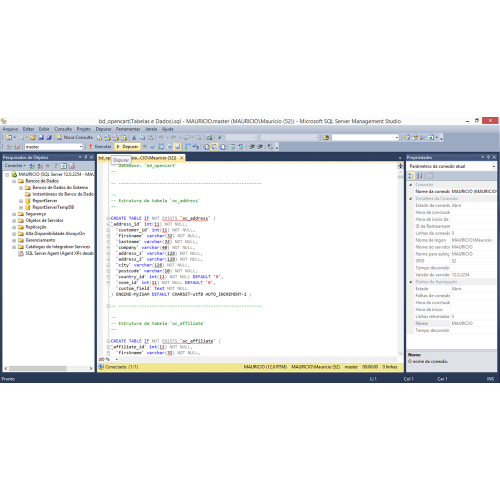This screenshot has height=500, width=500.
Task: Select Catálogos do Integration Services folder
Action: point(54,247)
